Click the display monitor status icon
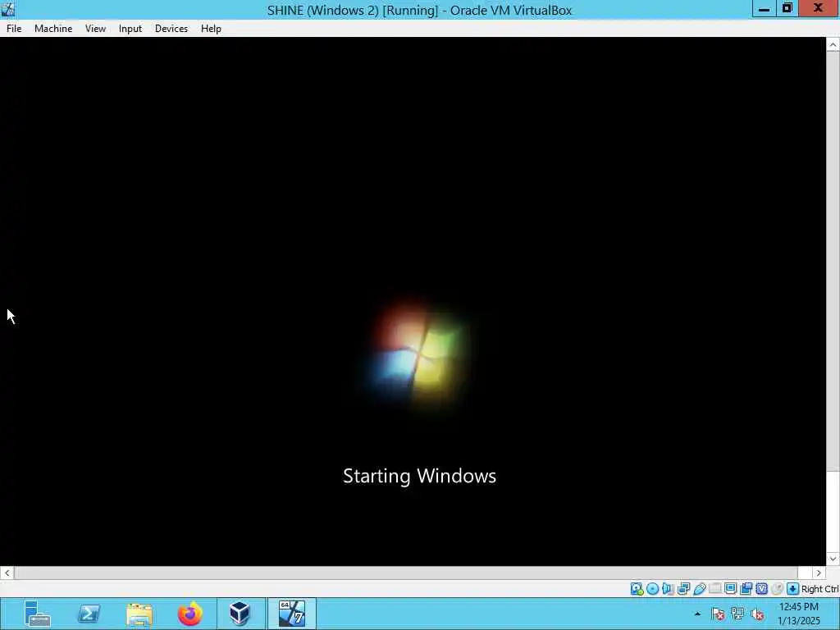Image resolution: width=840 pixels, height=630 pixels. 731,589
